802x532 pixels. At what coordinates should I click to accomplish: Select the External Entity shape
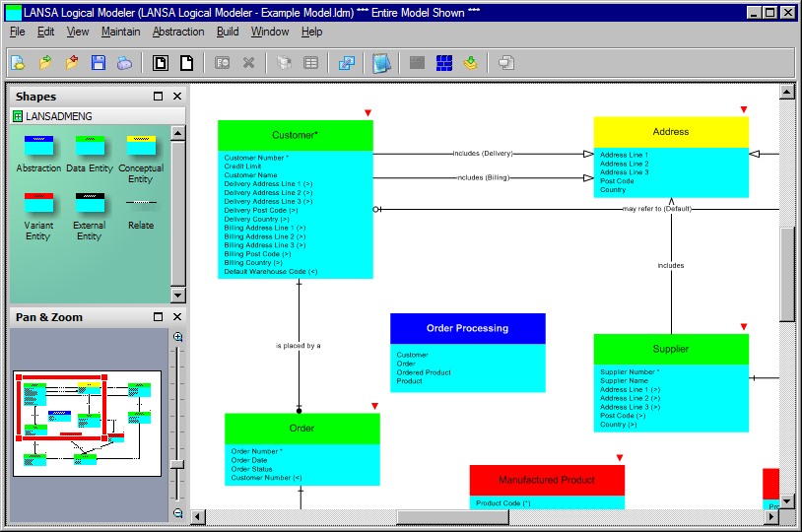90,217
